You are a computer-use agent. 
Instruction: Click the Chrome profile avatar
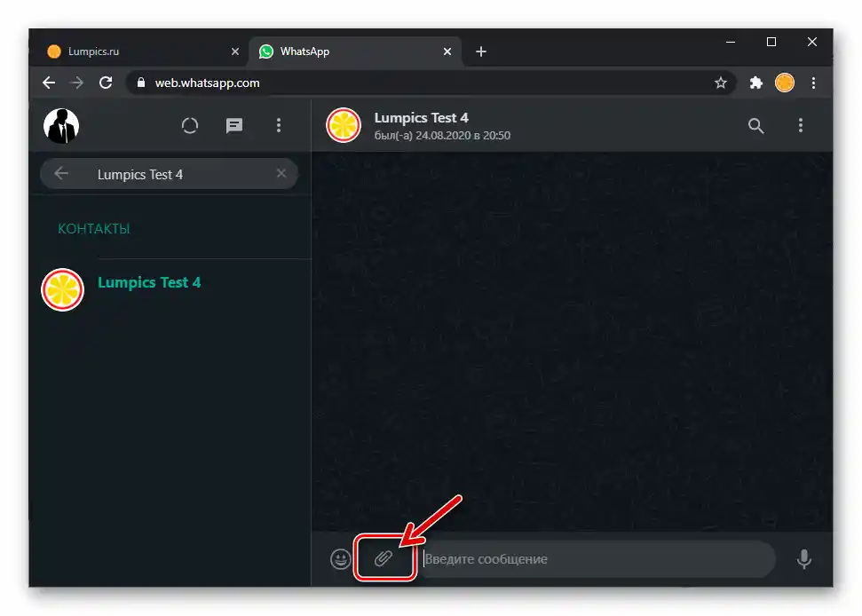[x=785, y=83]
